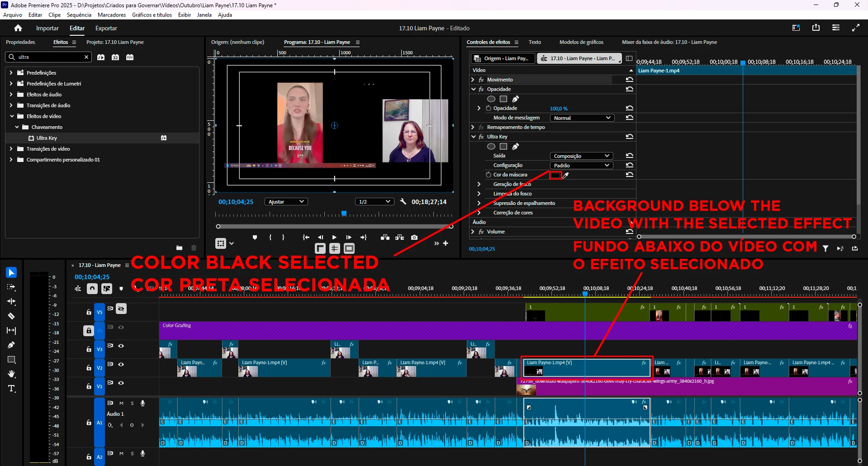868x466 pixels.
Task: Select the Selection tool in toolbar
Action: click(x=11, y=272)
